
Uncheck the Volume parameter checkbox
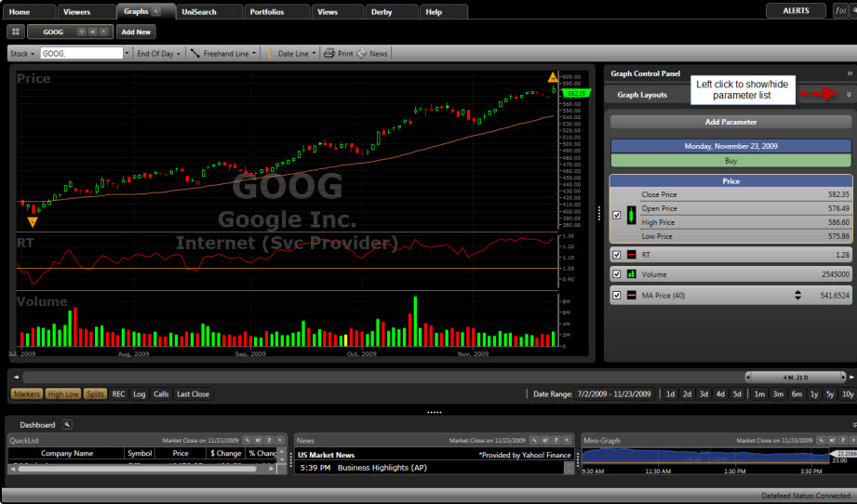[616, 274]
